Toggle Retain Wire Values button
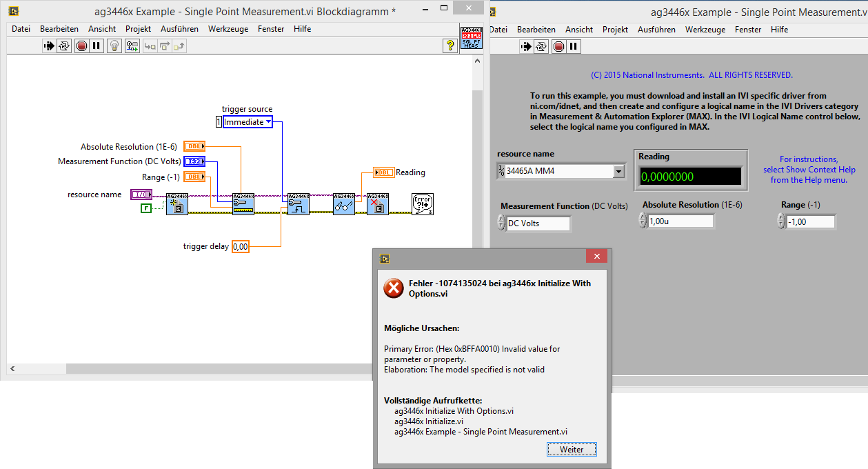Image resolution: width=868 pixels, height=469 pixels. (132, 46)
